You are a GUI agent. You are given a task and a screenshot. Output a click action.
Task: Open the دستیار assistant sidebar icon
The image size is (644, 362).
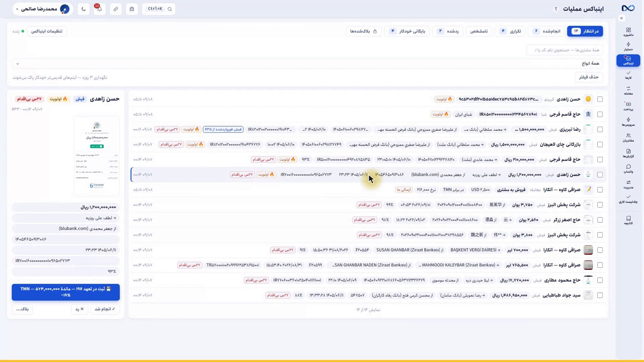628,46
